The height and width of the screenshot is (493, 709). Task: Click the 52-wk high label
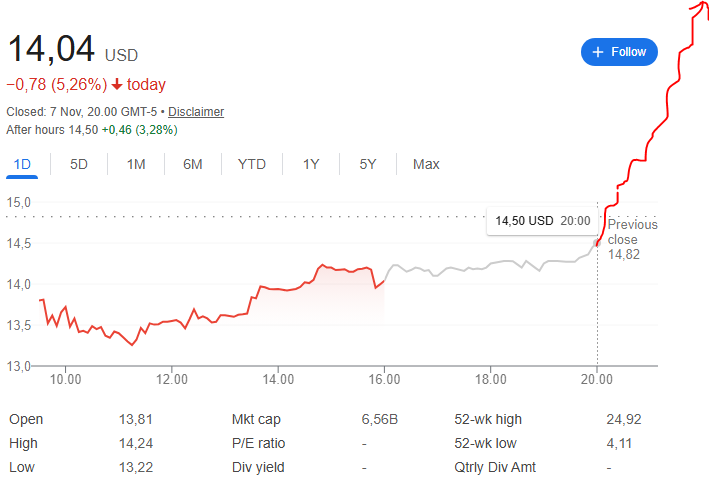click(488, 419)
